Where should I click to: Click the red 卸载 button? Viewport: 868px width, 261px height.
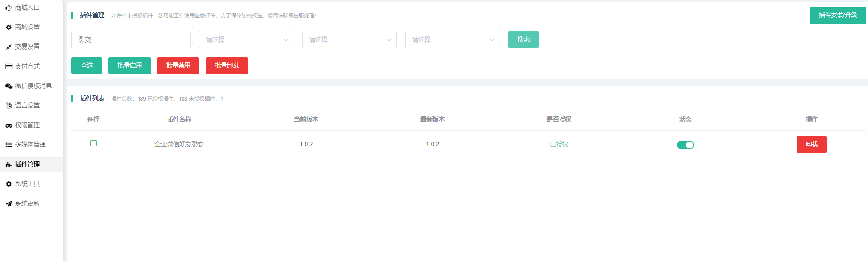tap(812, 145)
